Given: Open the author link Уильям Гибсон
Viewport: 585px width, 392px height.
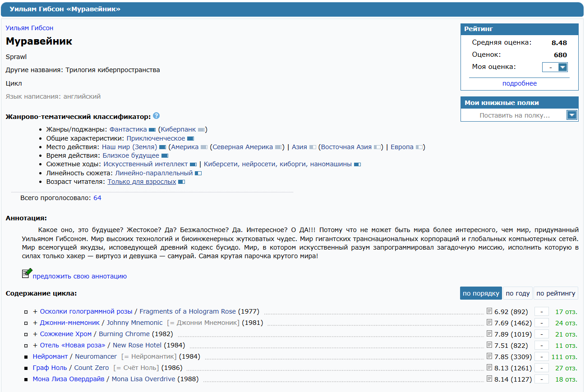Looking at the screenshot, I should pyautogui.click(x=29, y=28).
